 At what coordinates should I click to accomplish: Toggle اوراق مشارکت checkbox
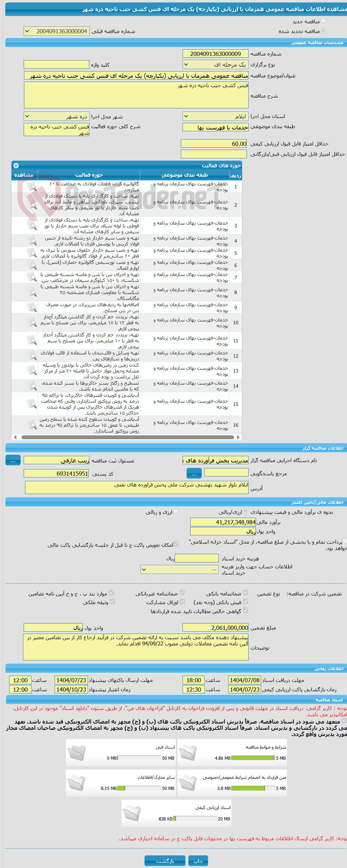(182, 601)
